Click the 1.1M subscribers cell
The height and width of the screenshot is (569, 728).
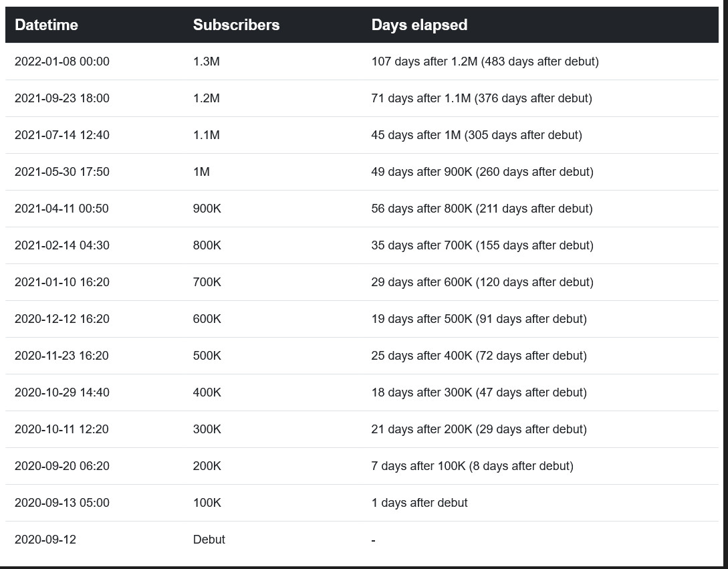(x=206, y=135)
